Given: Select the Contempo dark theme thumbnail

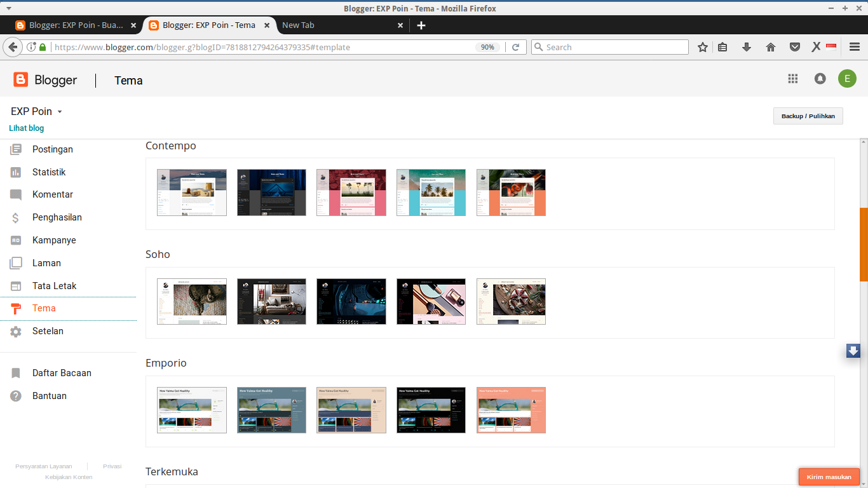Looking at the screenshot, I should pos(271,193).
